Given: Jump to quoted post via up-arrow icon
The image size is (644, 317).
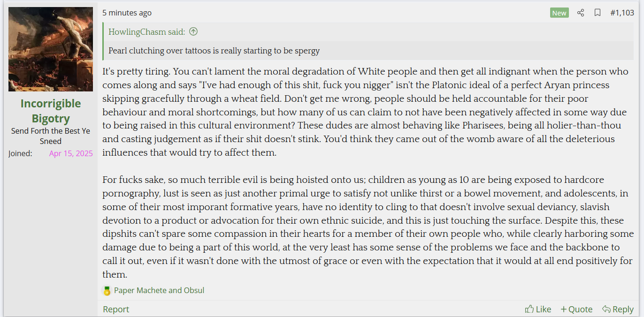Looking at the screenshot, I should [x=193, y=32].
